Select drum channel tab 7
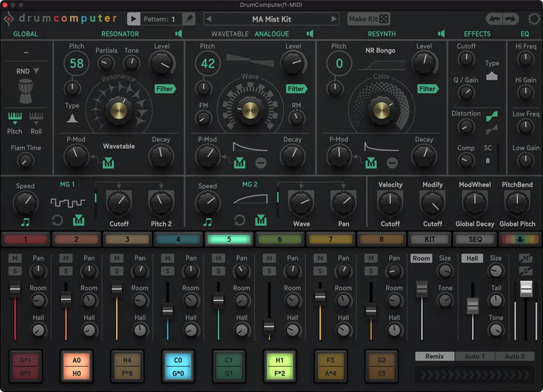The height and width of the screenshot is (392, 543). 330,239
